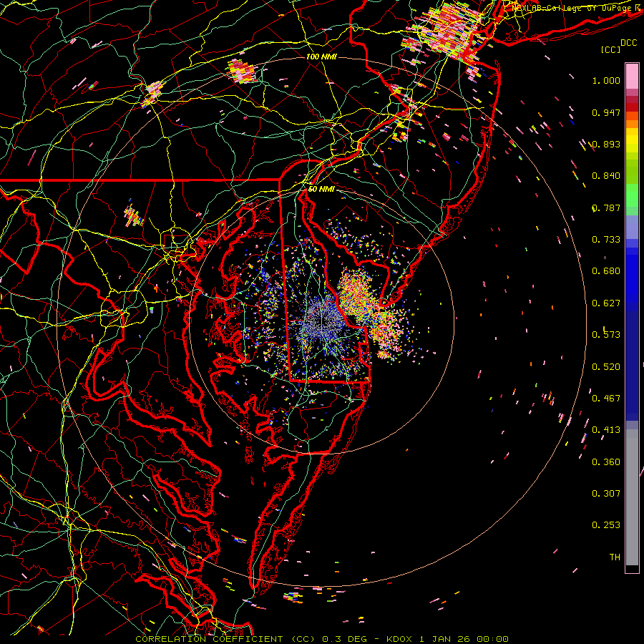This screenshot has height=644, width=644.
Task: Click the 0.733 scale value
Action: click(x=606, y=240)
